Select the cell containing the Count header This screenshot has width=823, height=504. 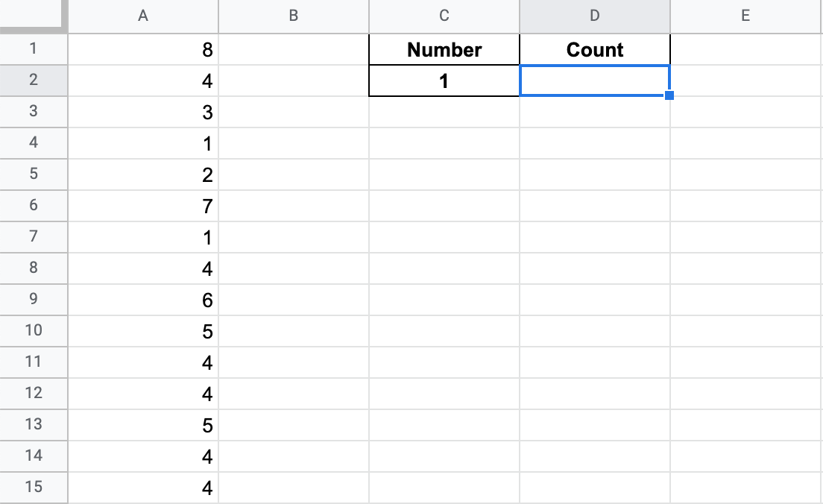click(594, 50)
